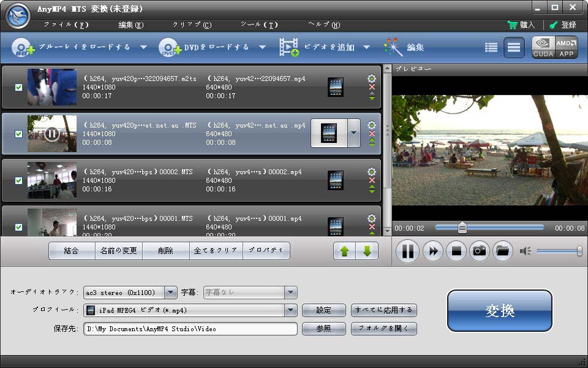This screenshot has width=588, height=368.
Task: Click the 名前の変更 rename button
Action: pos(118,251)
